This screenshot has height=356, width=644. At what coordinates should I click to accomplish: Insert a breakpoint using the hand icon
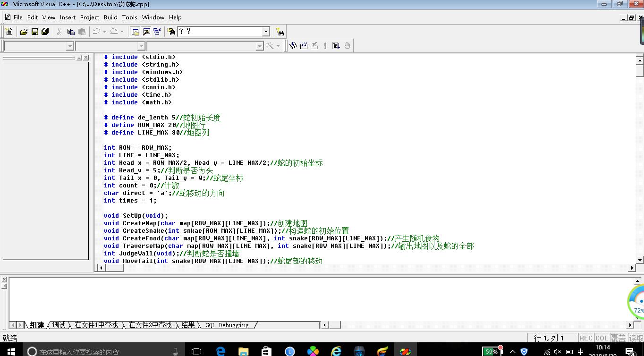(x=347, y=46)
